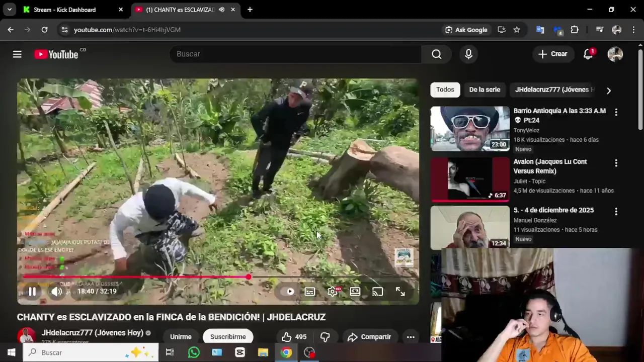This screenshot has width=644, height=362.
Task: Click the Unirme button
Action: [x=181, y=337]
